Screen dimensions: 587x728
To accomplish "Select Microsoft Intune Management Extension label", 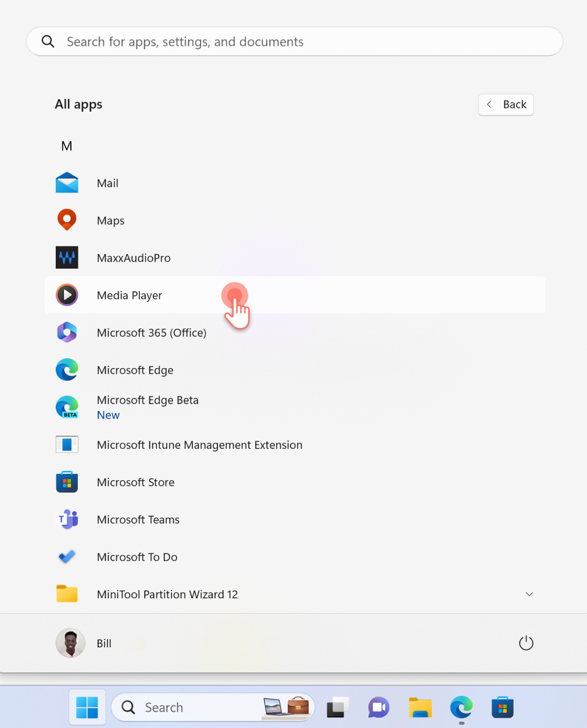I will click(199, 445).
